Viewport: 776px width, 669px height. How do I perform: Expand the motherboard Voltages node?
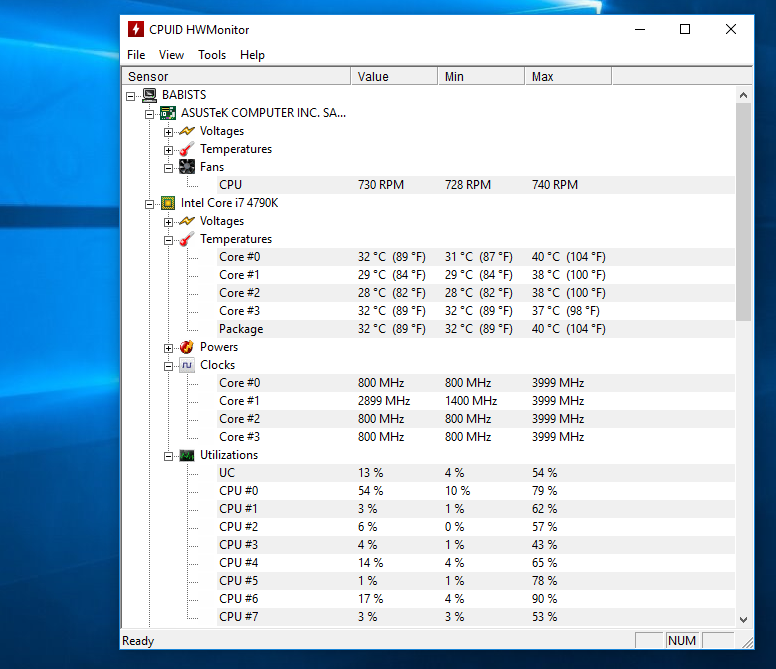coord(169,132)
